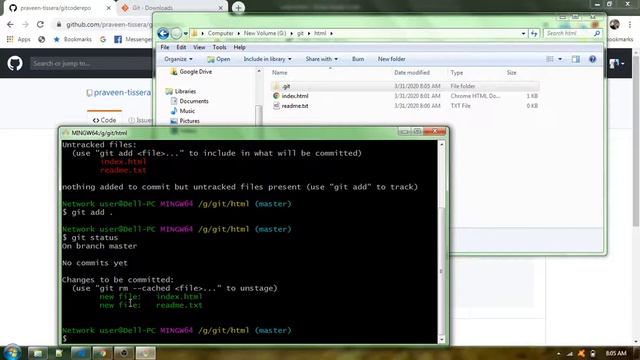Select the index.html Chrome file icon
This screenshot has height=360, width=640.
[x=276, y=96]
